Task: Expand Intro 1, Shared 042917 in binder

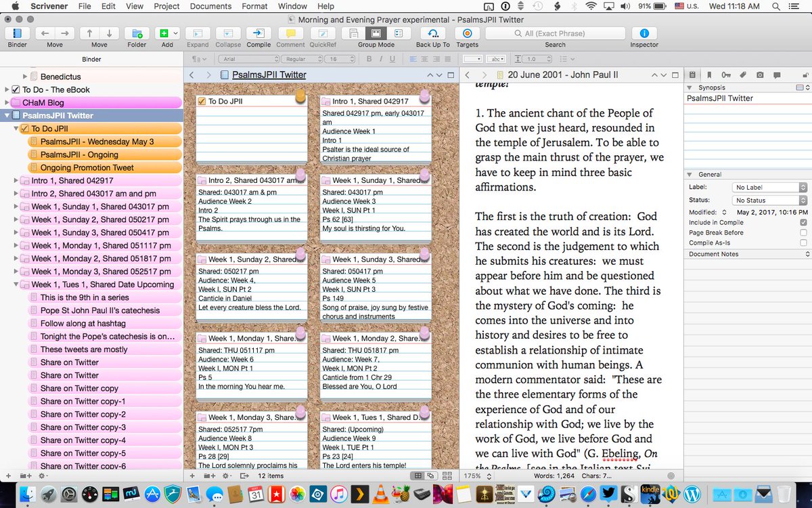Action: [16, 181]
